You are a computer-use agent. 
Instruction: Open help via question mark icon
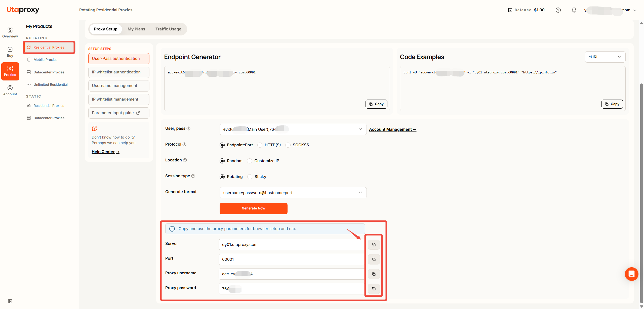coord(558,10)
